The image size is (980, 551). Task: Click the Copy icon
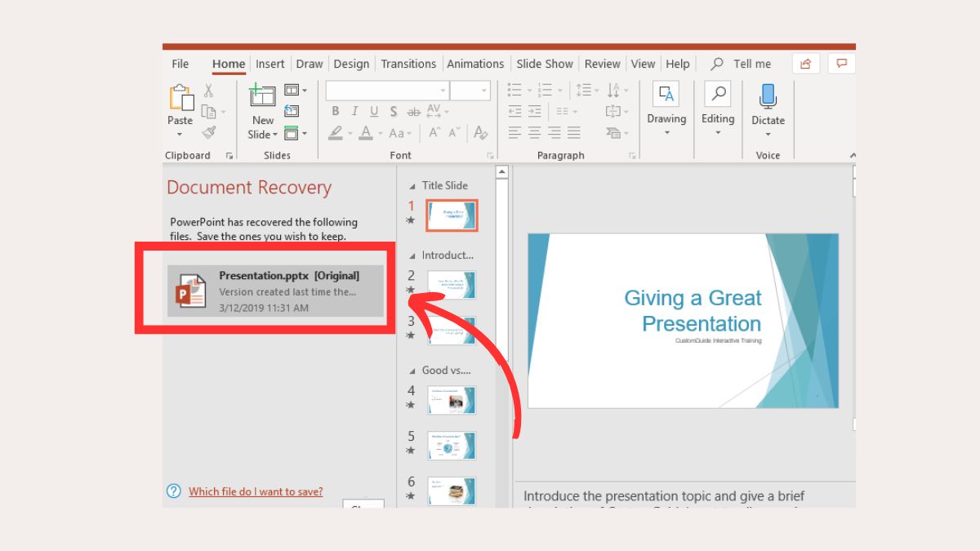(x=209, y=112)
